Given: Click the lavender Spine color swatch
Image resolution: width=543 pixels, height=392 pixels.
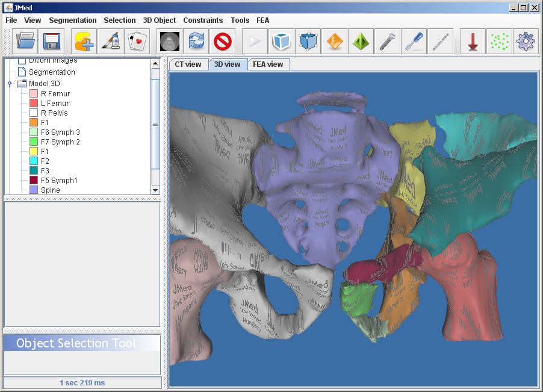Looking at the screenshot, I should coord(34,190).
